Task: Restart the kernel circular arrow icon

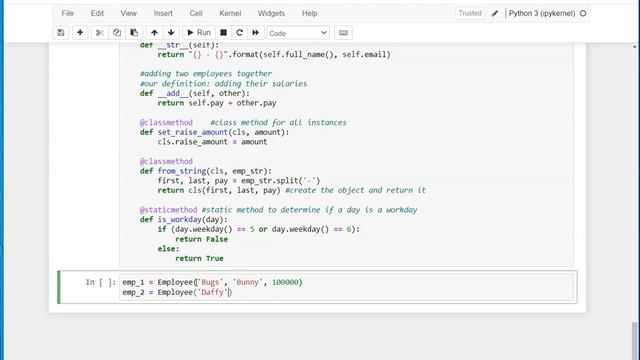Action: (x=240, y=33)
